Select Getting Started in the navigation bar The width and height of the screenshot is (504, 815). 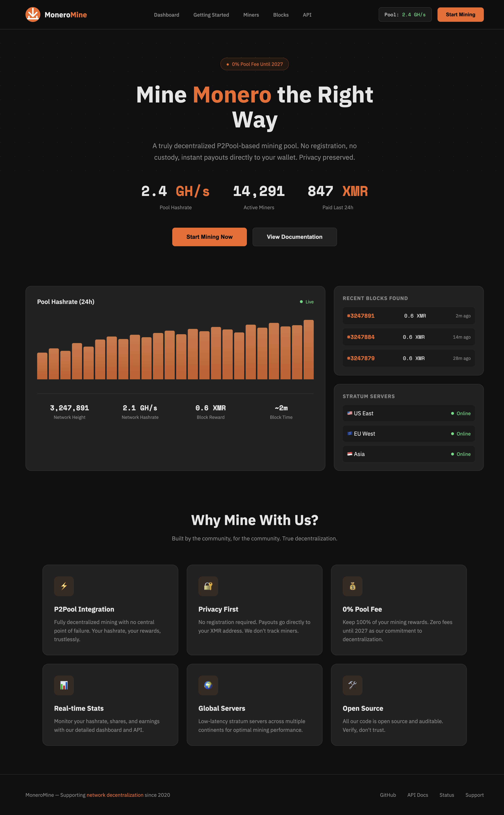(211, 15)
